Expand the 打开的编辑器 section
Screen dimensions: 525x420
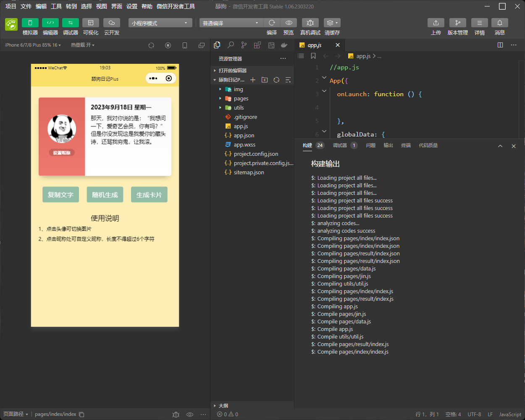[x=252, y=71]
